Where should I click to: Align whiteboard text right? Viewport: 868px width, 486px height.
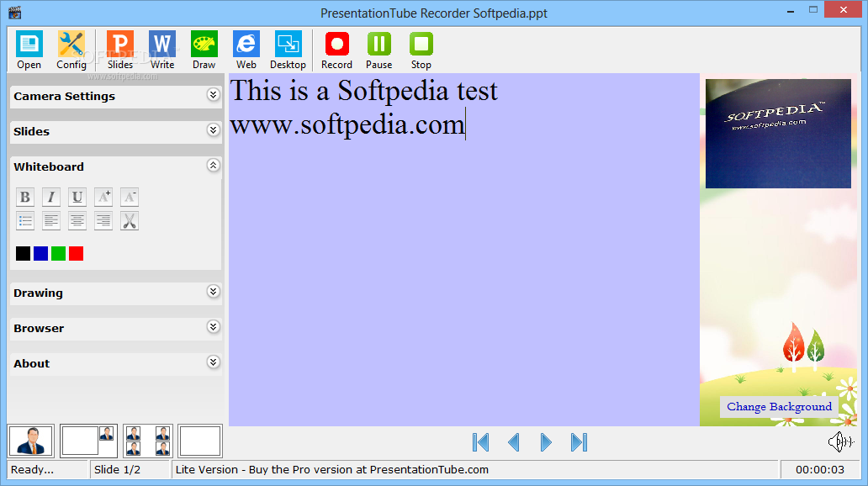point(103,221)
